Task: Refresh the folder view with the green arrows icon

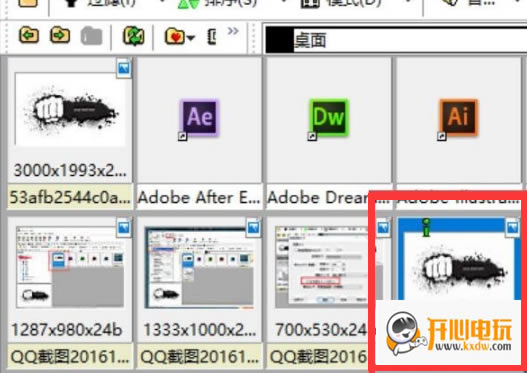Action: 133,36
